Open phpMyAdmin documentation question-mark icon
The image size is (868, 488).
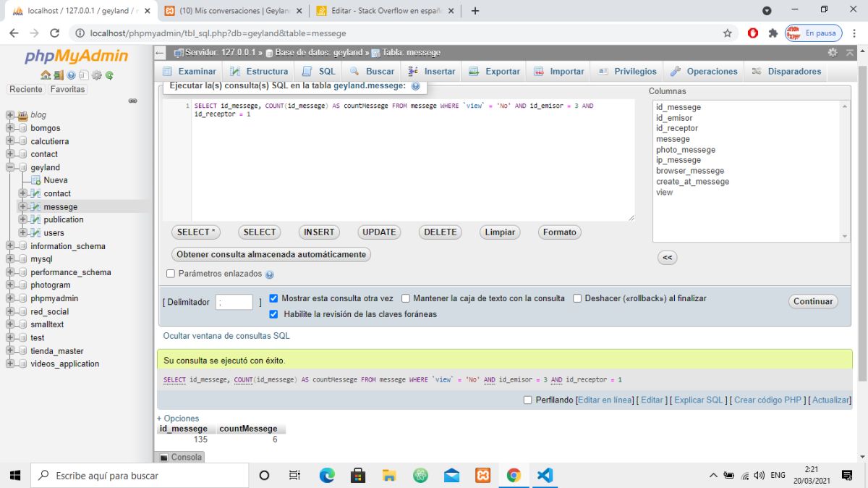(x=71, y=75)
